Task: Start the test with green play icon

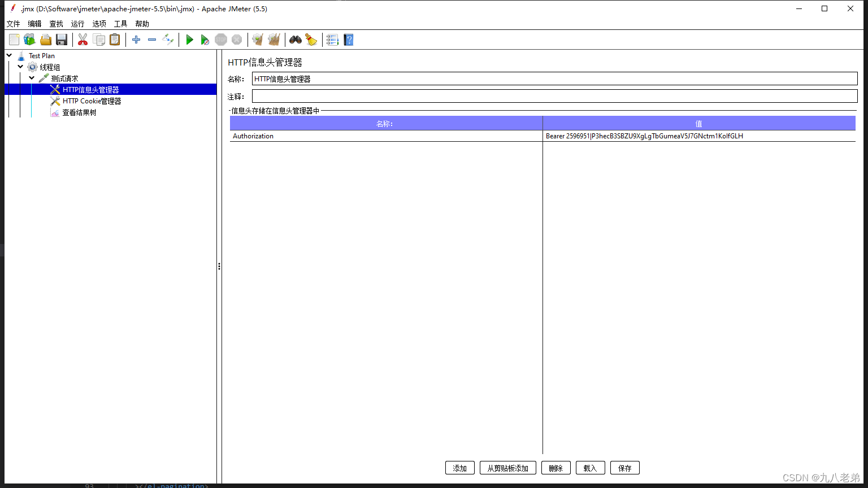Action: click(x=190, y=40)
